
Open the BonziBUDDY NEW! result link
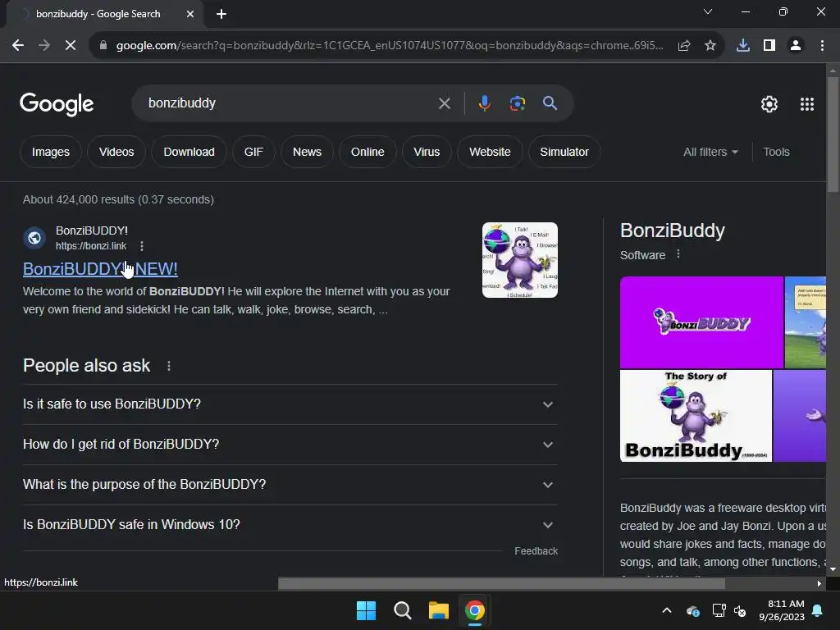(x=100, y=269)
